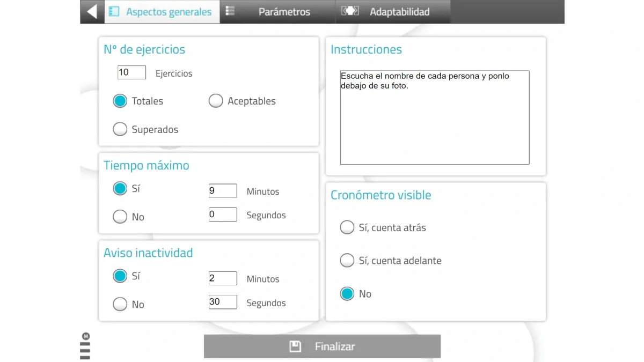
Task: Click inside the Instrucciones text area
Action: pyautogui.click(x=434, y=118)
